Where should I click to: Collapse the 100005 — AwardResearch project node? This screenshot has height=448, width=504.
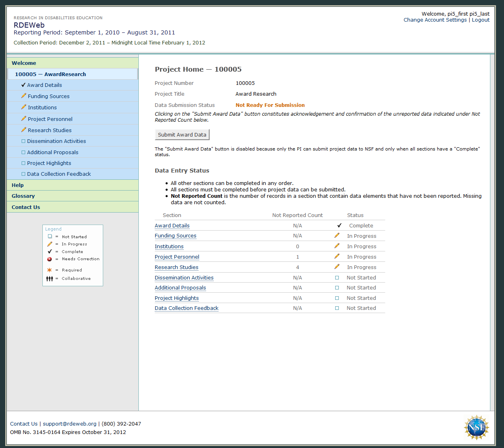tap(50, 74)
